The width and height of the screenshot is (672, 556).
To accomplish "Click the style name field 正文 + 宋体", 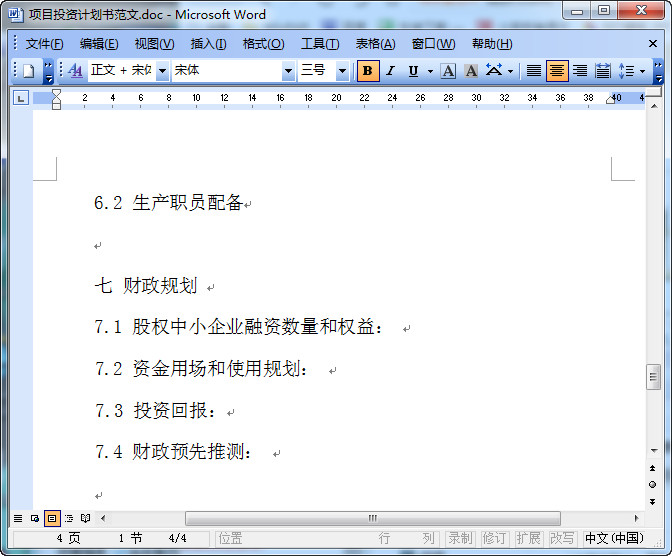I will point(122,70).
